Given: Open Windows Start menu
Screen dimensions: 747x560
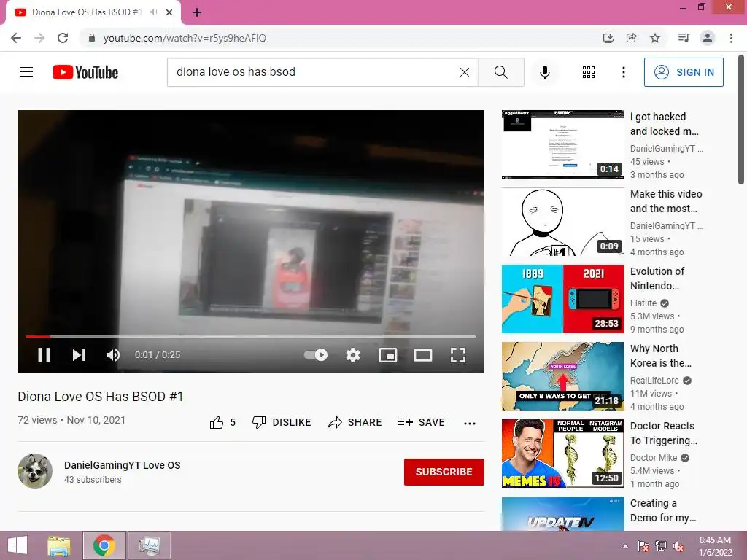Looking at the screenshot, I should tap(18, 545).
